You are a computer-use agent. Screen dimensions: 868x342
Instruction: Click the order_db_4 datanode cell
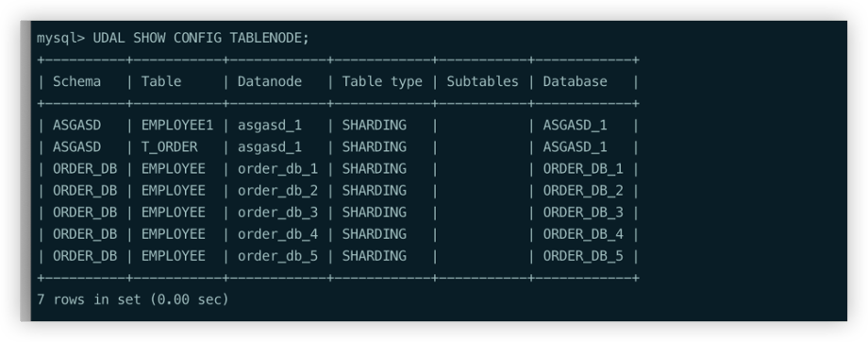point(278,234)
